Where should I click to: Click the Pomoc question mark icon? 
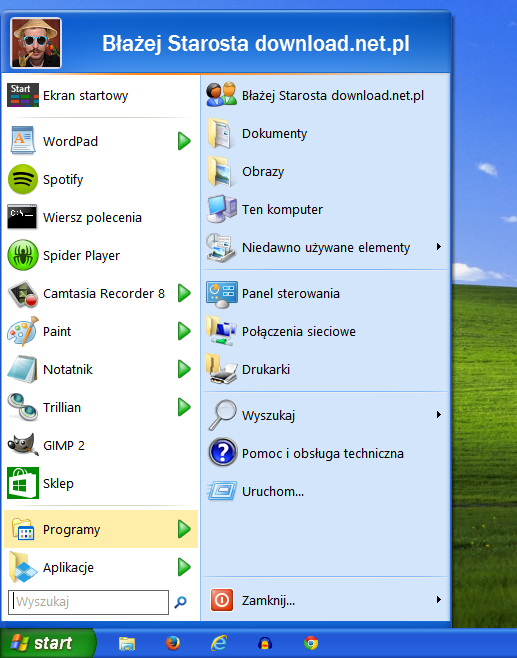(x=223, y=452)
